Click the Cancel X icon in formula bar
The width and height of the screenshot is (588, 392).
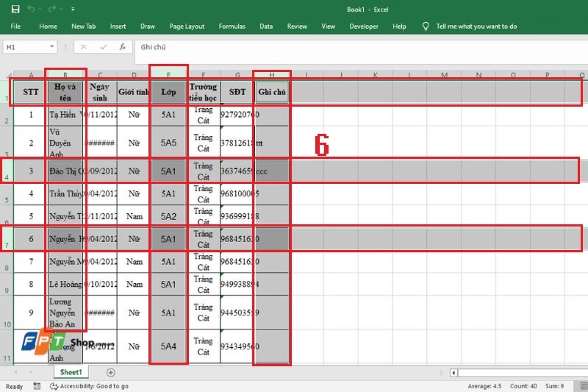pos(84,47)
